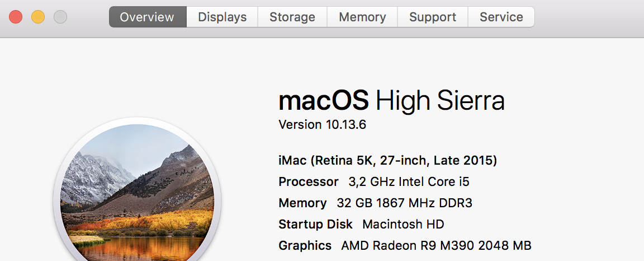Select the iMac Retina 5K model line

(387, 161)
